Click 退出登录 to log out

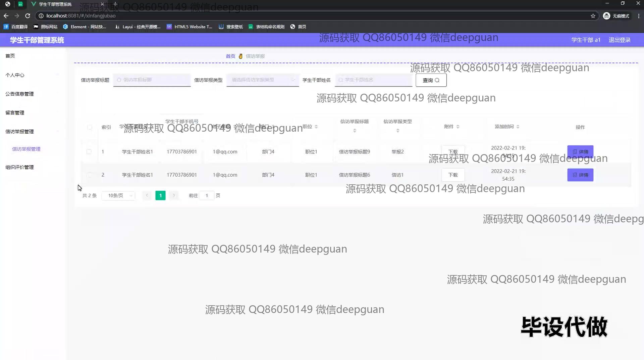pyautogui.click(x=619, y=40)
